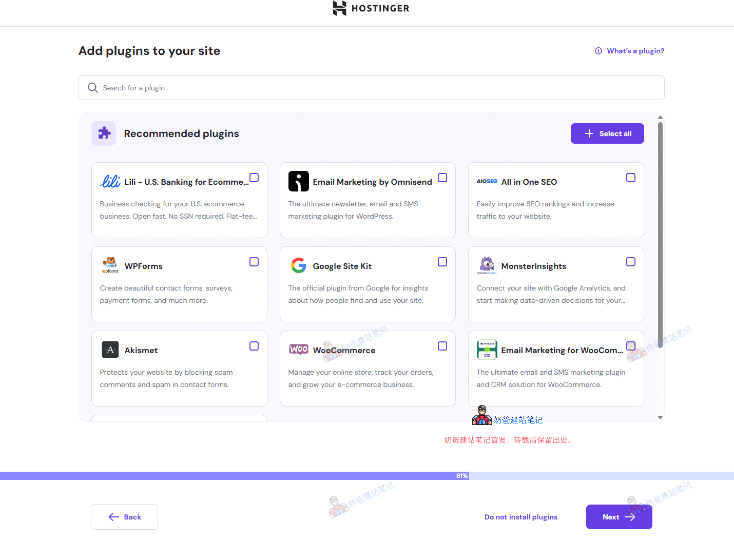
Task: Choose Do not install plugins link
Action: (x=520, y=517)
